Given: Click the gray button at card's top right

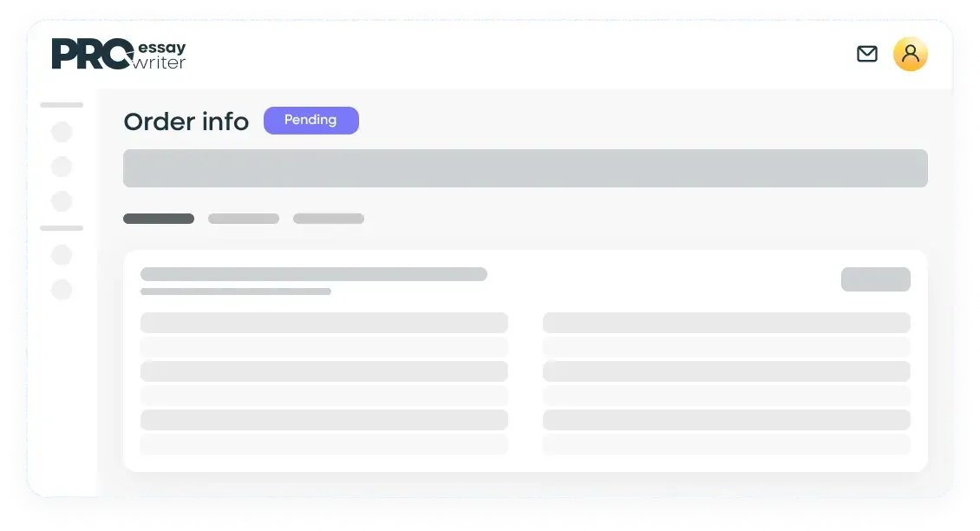Looking at the screenshot, I should point(876,279).
